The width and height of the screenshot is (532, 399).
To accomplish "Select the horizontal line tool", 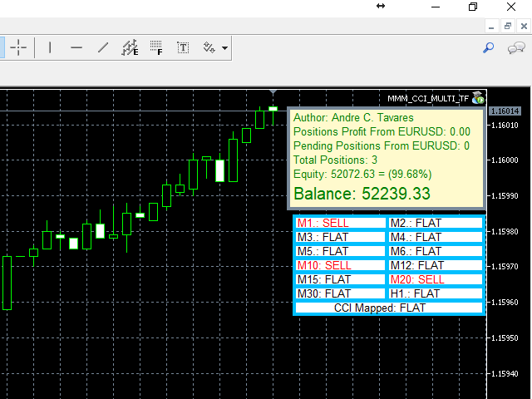I will pos(76,47).
